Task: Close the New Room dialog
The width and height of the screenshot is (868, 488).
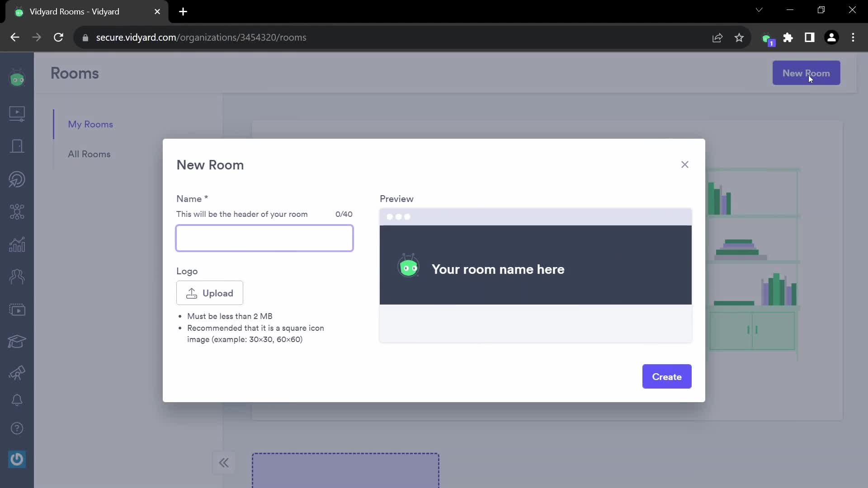Action: (x=685, y=164)
